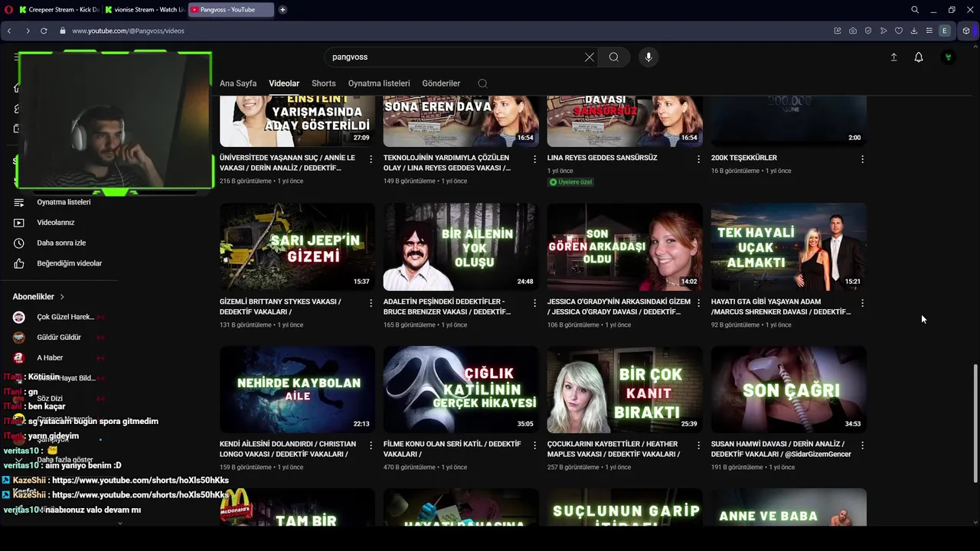
Task: Open options menu for Christian Longo video
Action: pyautogui.click(x=371, y=445)
